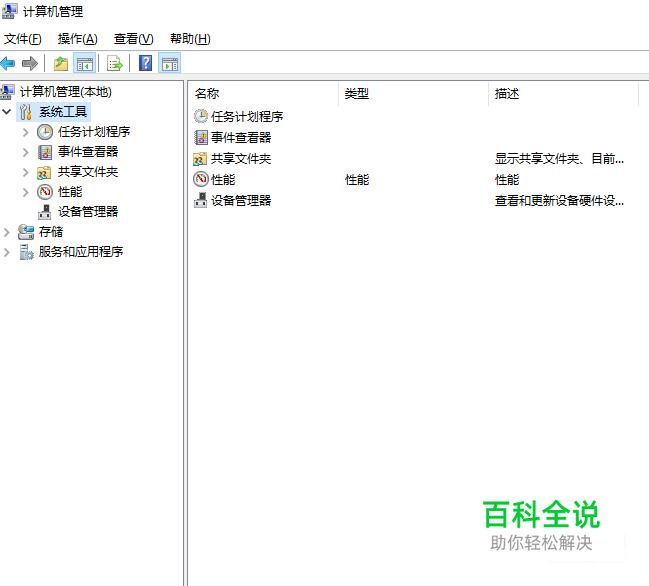Click description 查看和更新设备硬件设...

(559, 201)
